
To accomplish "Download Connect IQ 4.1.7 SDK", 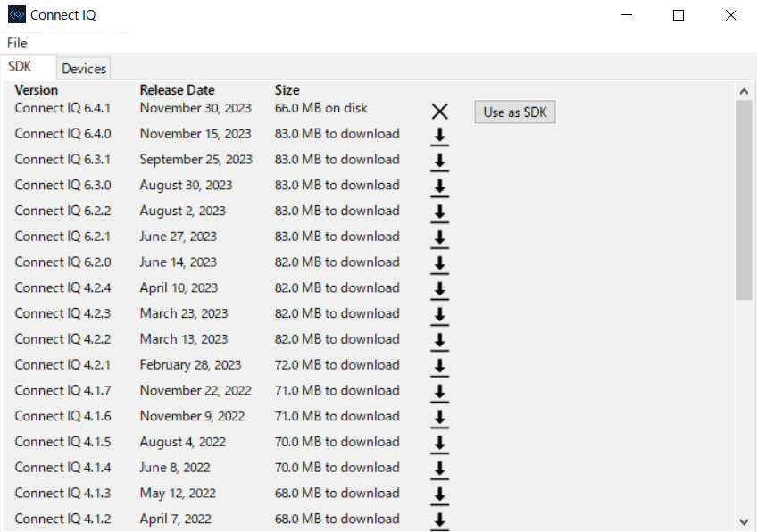I will tap(439, 393).
